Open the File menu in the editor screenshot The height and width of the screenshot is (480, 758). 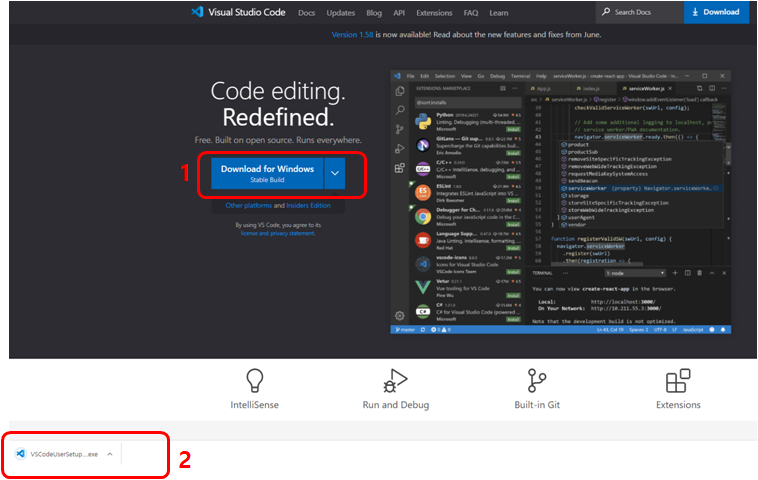(410, 76)
